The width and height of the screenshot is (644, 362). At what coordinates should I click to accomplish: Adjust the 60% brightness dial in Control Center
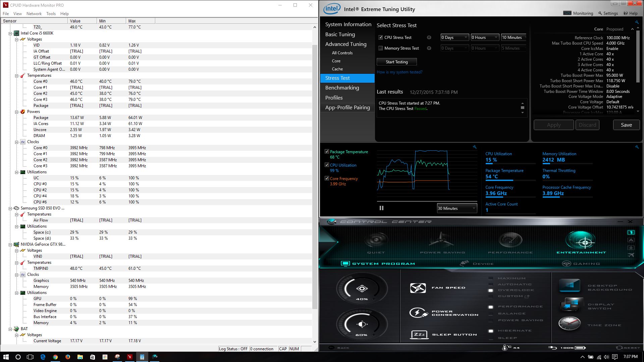tap(362, 324)
